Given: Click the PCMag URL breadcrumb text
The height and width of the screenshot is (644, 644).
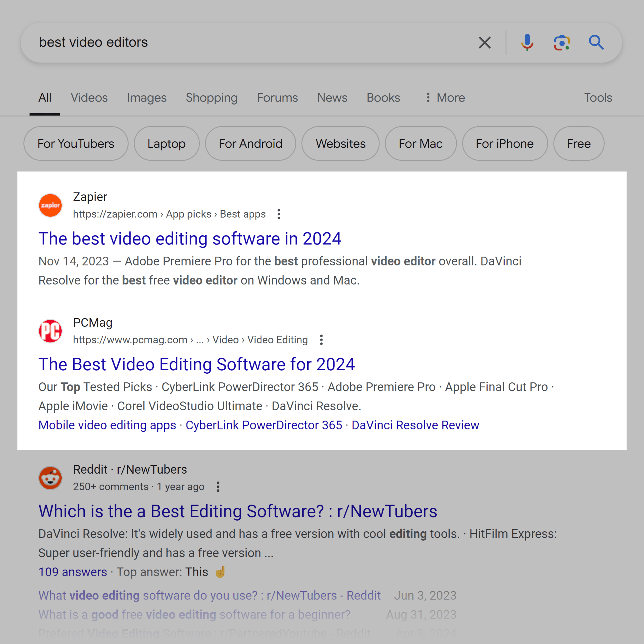Looking at the screenshot, I should click(190, 340).
